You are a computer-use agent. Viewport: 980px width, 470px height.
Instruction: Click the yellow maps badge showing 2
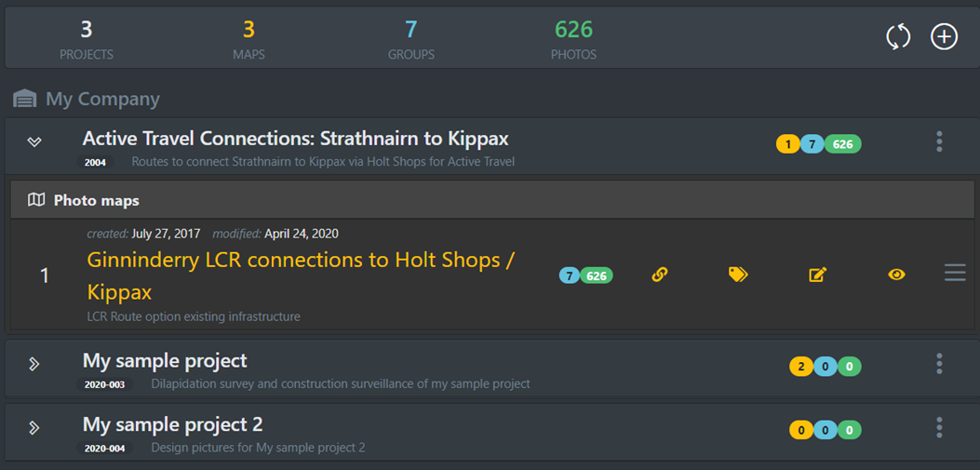coord(801,367)
